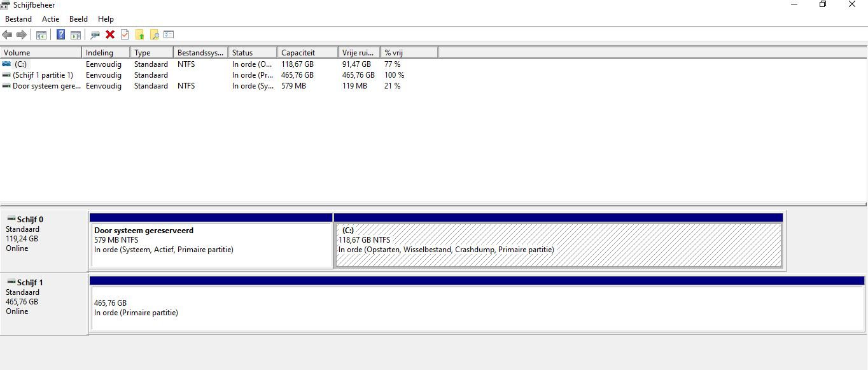
Task: Sort by the Capaciteit column header
Action: click(x=307, y=53)
